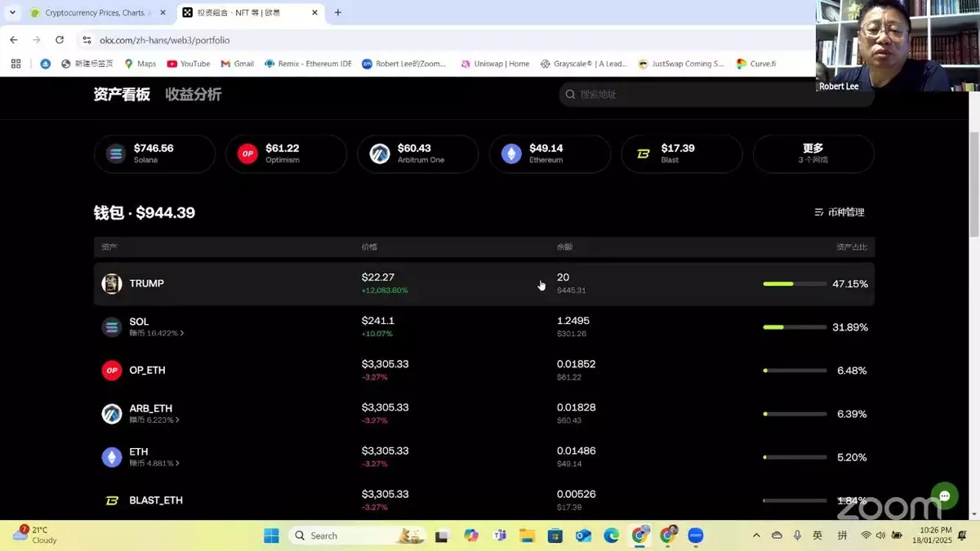Open Microsoft Teams from the taskbar
This screenshot has width=980, height=551.
[x=499, y=535]
